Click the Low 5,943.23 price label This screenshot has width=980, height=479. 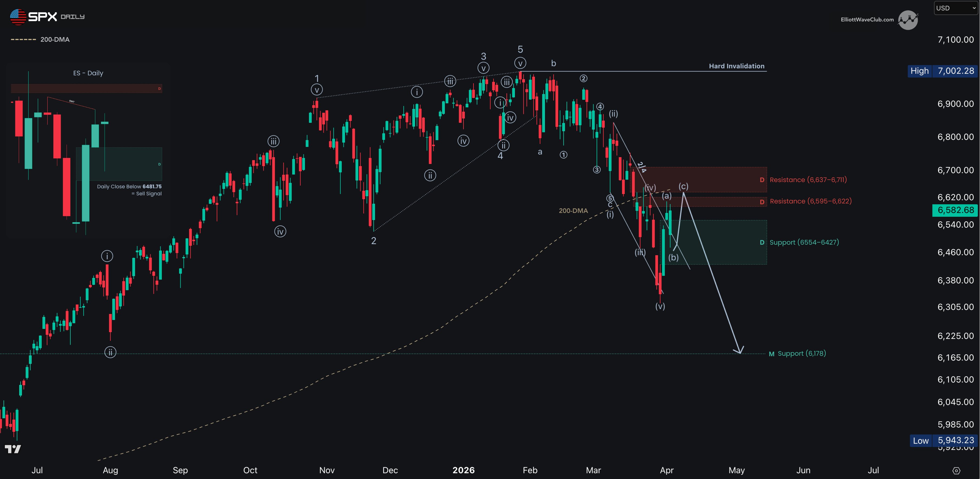click(x=943, y=441)
